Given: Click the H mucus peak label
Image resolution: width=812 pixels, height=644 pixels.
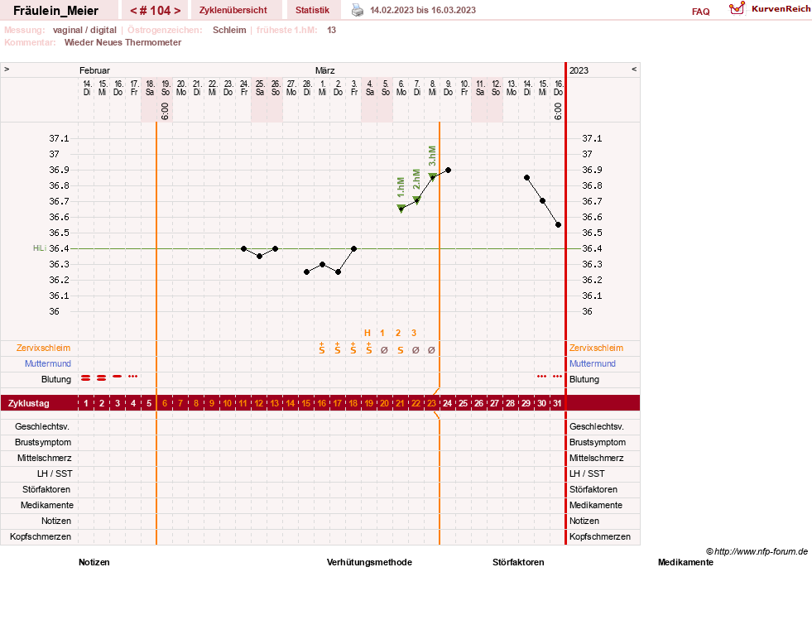Looking at the screenshot, I should 368,333.
